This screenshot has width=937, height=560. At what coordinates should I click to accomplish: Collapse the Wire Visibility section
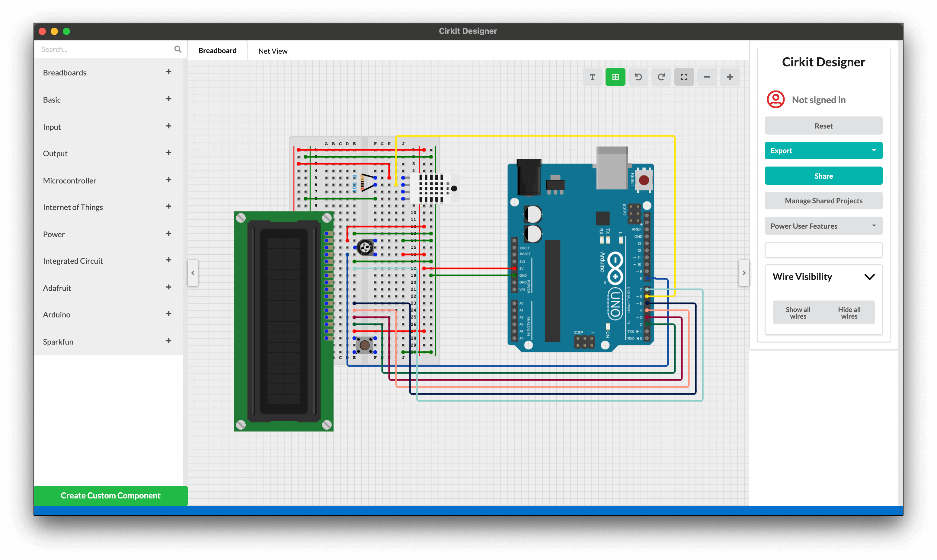pos(869,277)
